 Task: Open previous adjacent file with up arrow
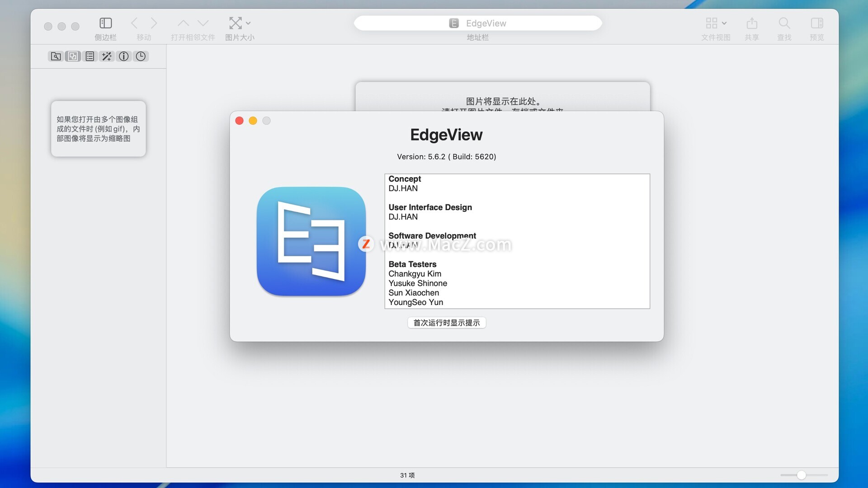coord(183,23)
